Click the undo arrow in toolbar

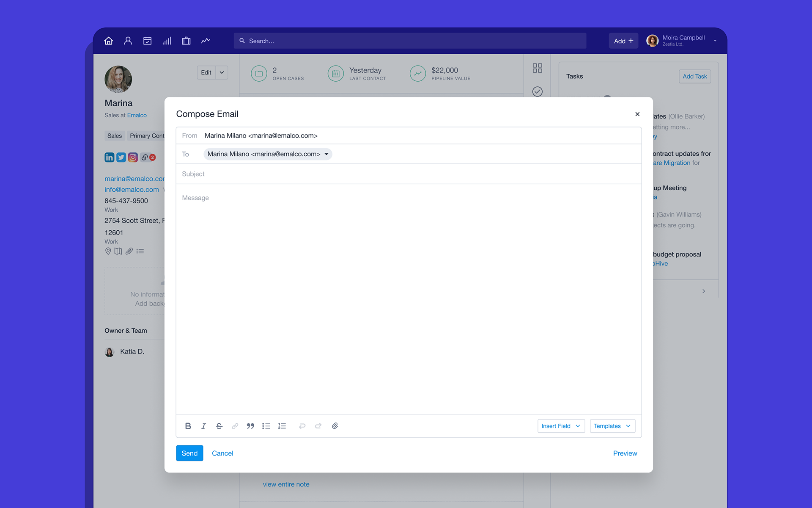tap(302, 426)
